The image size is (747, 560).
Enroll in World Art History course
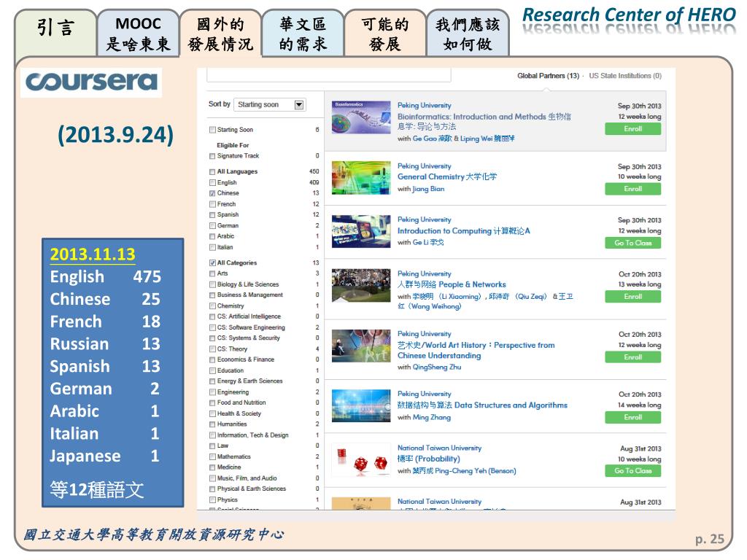tap(632, 357)
